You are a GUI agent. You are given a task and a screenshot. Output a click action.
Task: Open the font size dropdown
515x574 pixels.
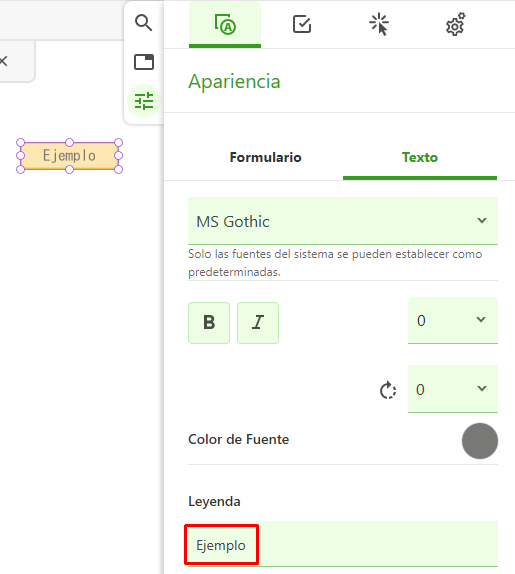453,321
